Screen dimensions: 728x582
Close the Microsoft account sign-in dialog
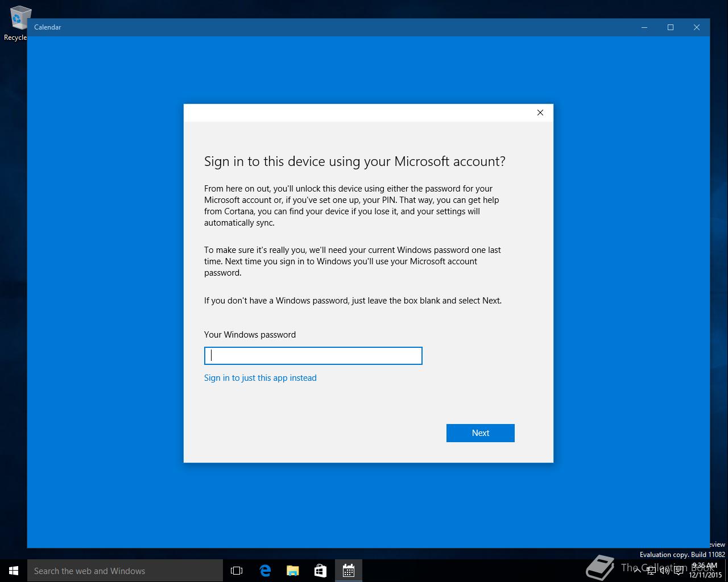click(x=540, y=113)
